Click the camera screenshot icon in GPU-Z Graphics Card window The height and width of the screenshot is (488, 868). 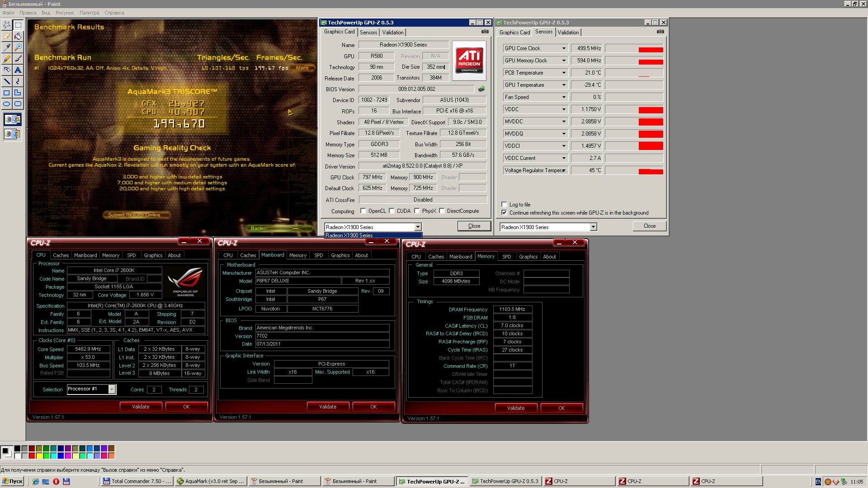coord(485,32)
